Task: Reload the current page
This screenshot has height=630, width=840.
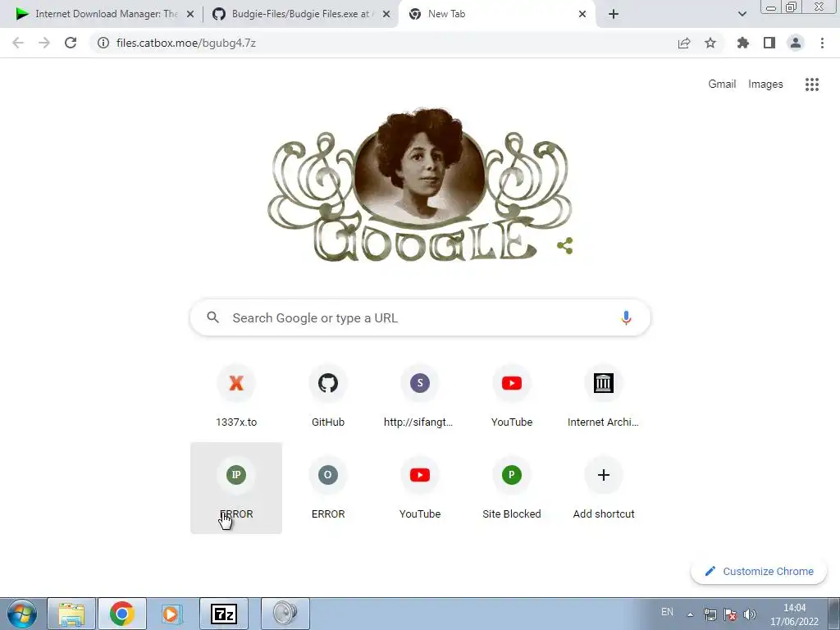Action: click(x=71, y=43)
